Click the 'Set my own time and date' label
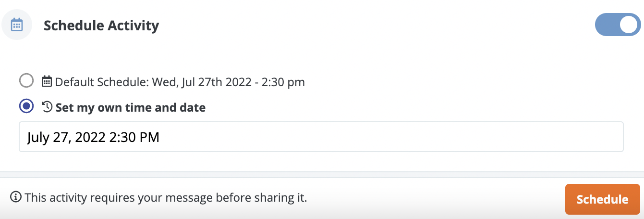The image size is (644, 219). tap(131, 107)
